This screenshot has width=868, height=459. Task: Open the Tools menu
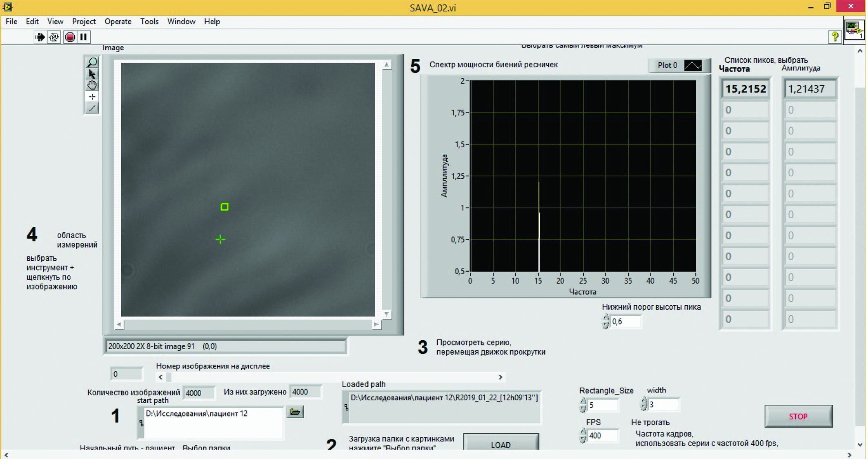(149, 22)
